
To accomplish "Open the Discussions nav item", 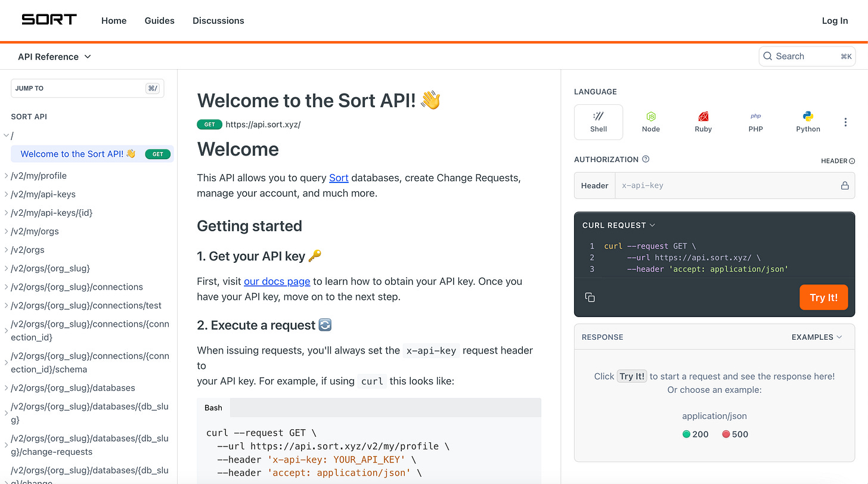I will point(218,20).
